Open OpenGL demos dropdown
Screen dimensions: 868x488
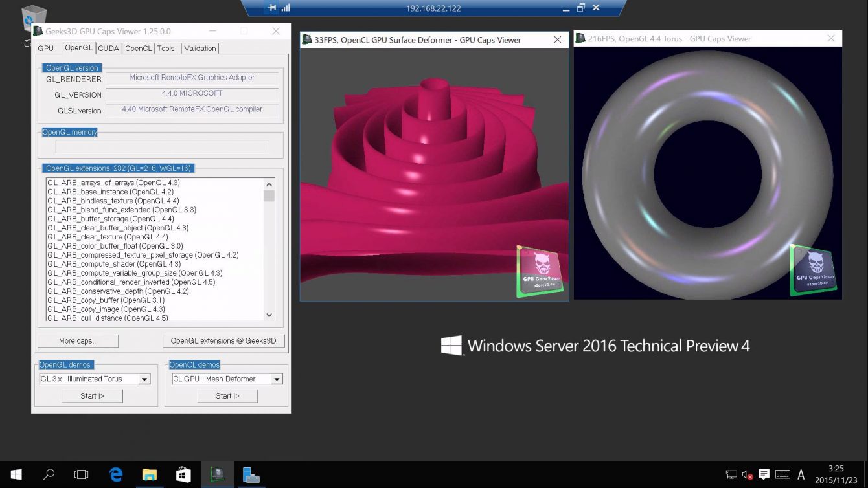click(x=144, y=379)
